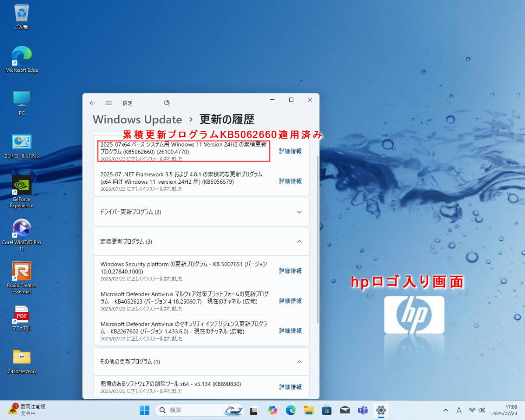Go back using the Settings back arrow
The height and width of the screenshot is (420, 525).
[92, 103]
